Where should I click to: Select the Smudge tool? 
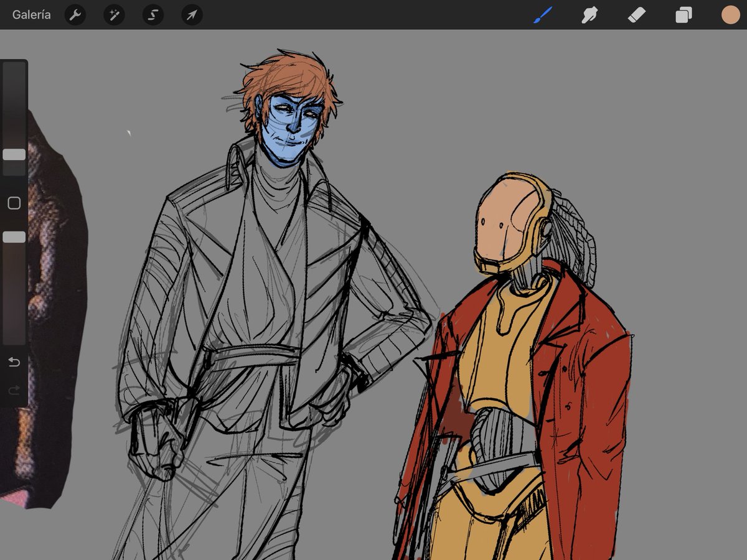point(589,15)
